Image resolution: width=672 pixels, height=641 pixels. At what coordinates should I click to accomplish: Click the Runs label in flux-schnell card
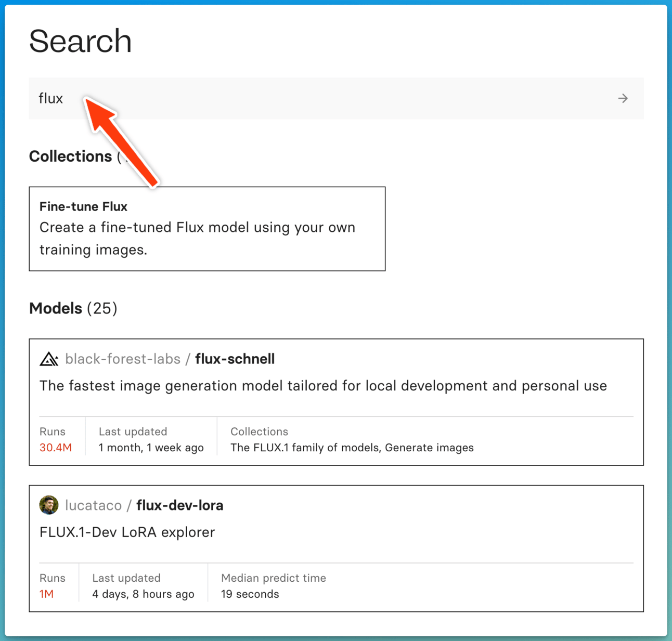coord(53,431)
